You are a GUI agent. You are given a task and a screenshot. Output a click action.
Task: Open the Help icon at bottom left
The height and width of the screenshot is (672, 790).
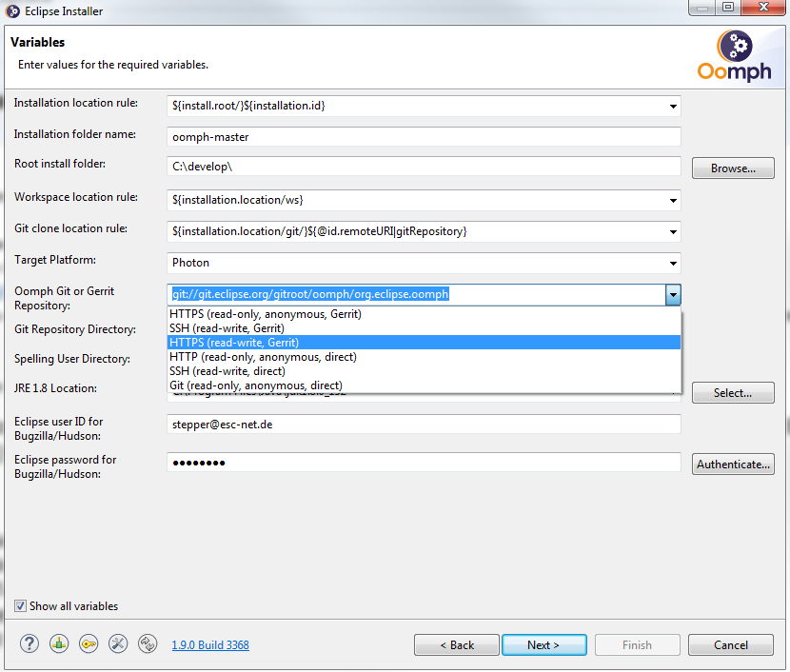point(30,643)
